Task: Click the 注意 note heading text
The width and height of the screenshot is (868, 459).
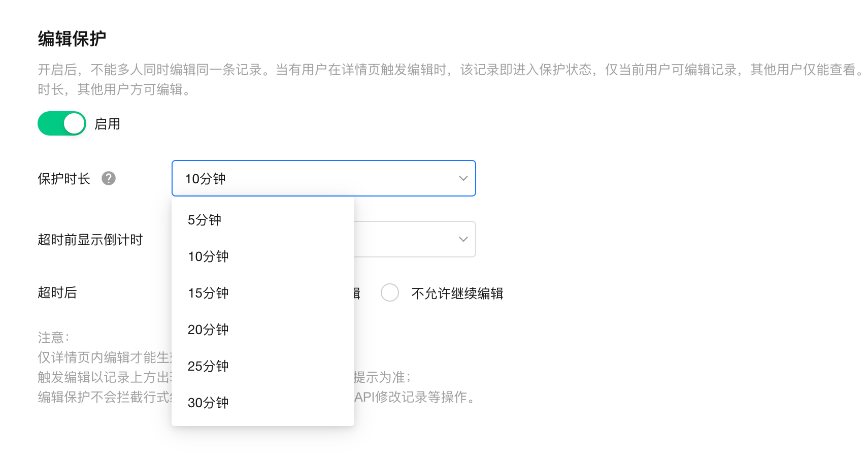Action: 53,338
